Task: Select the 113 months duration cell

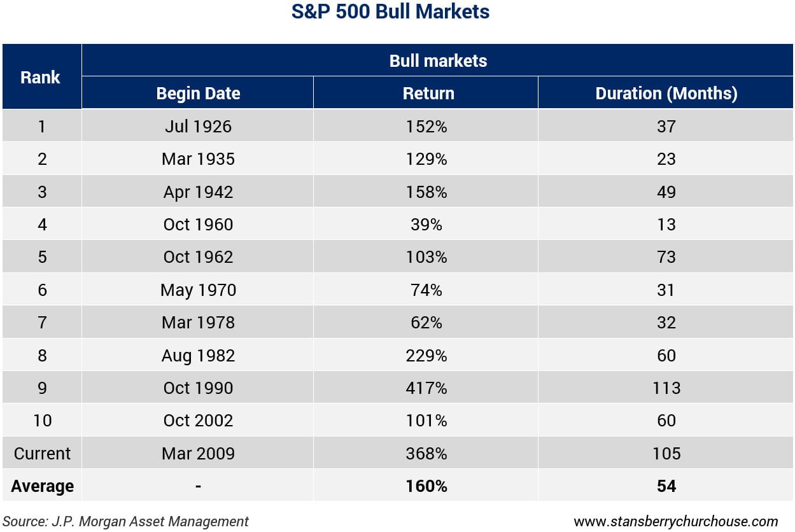Action: [666, 388]
